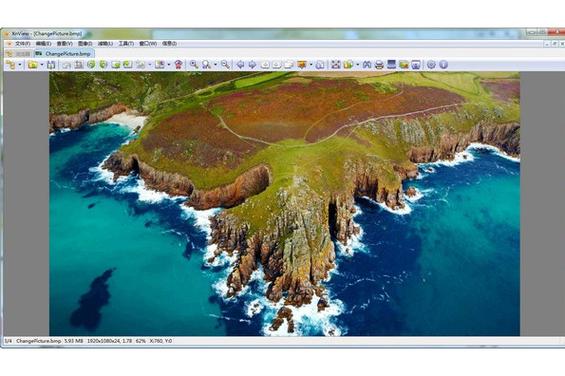Click the binoculars Search icon
The width and height of the screenshot is (565, 376).
(367, 65)
